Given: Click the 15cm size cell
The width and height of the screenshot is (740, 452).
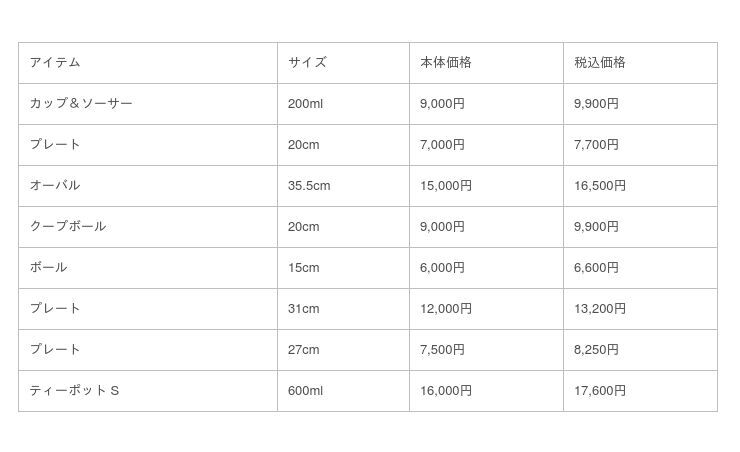Looking at the screenshot, I should (303, 268).
